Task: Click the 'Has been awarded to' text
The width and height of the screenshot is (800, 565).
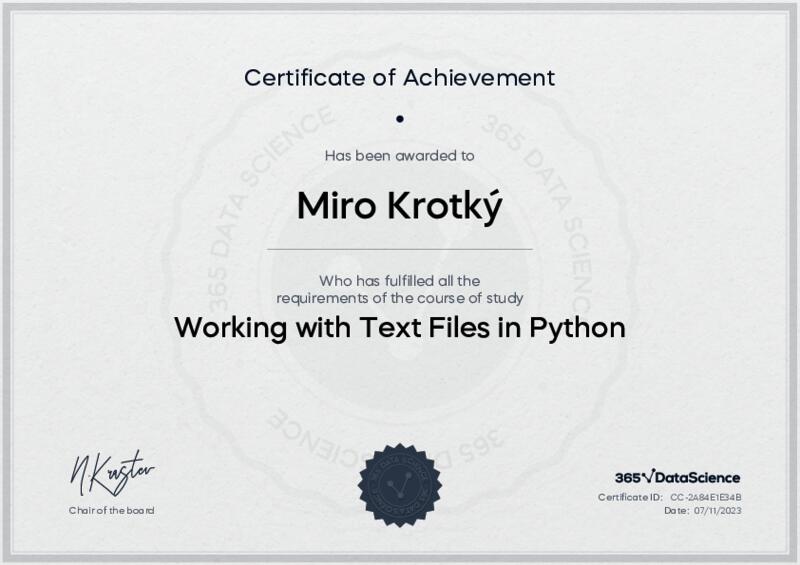Action: [x=400, y=155]
